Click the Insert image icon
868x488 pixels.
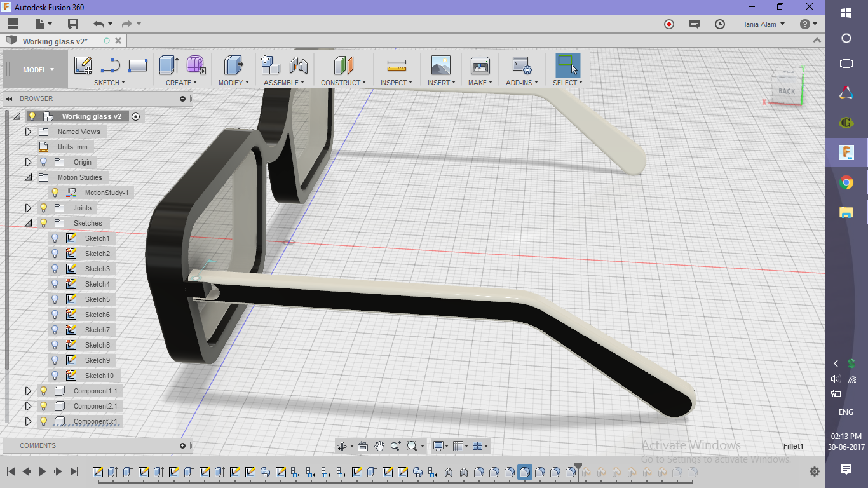point(441,65)
